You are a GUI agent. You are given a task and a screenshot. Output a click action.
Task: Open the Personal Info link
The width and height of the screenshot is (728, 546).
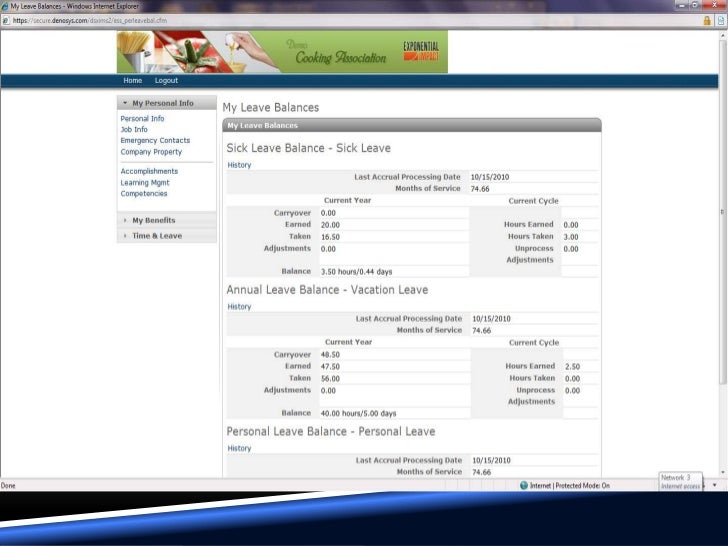pos(142,118)
